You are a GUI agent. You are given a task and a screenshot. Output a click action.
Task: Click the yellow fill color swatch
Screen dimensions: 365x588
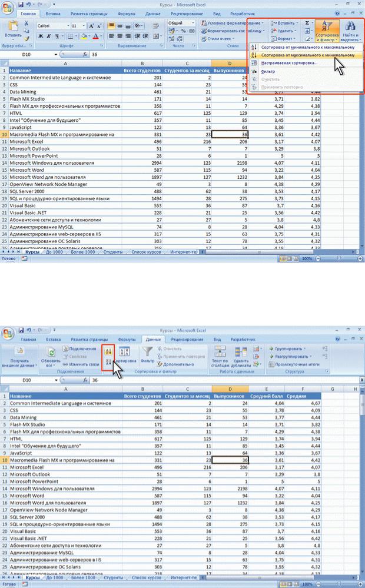coord(84,36)
